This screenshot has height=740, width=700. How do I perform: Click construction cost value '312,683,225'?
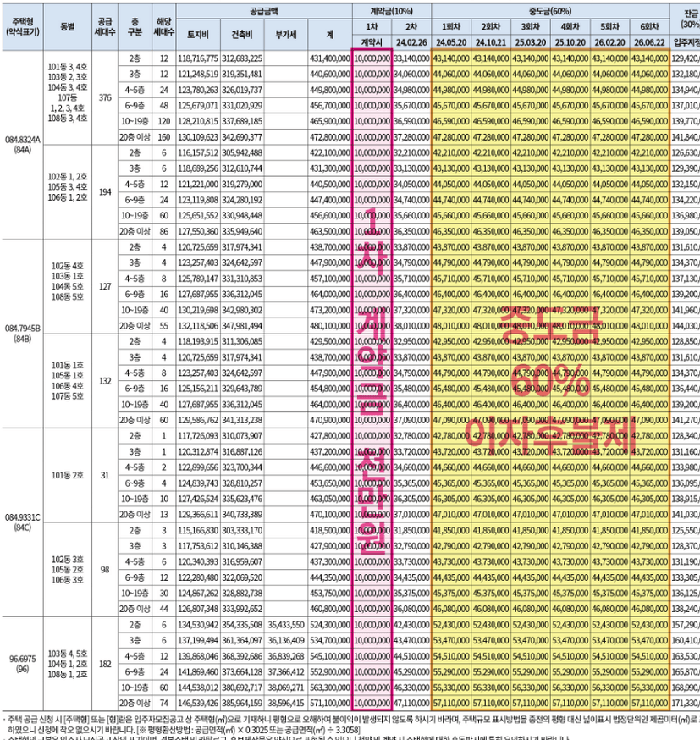(x=242, y=58)
